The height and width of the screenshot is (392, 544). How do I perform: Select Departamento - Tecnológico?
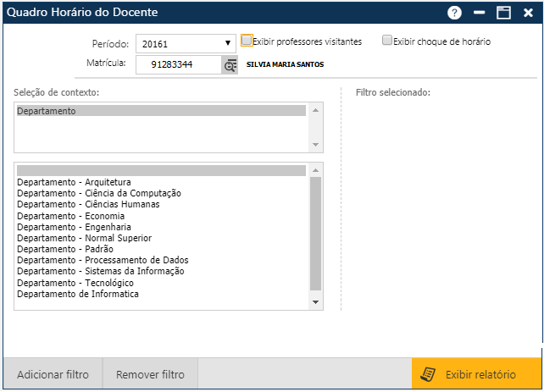pos(161,283)
